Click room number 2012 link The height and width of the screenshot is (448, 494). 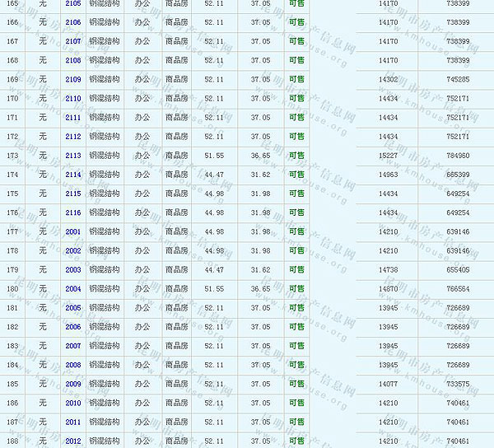coord(72,441)
